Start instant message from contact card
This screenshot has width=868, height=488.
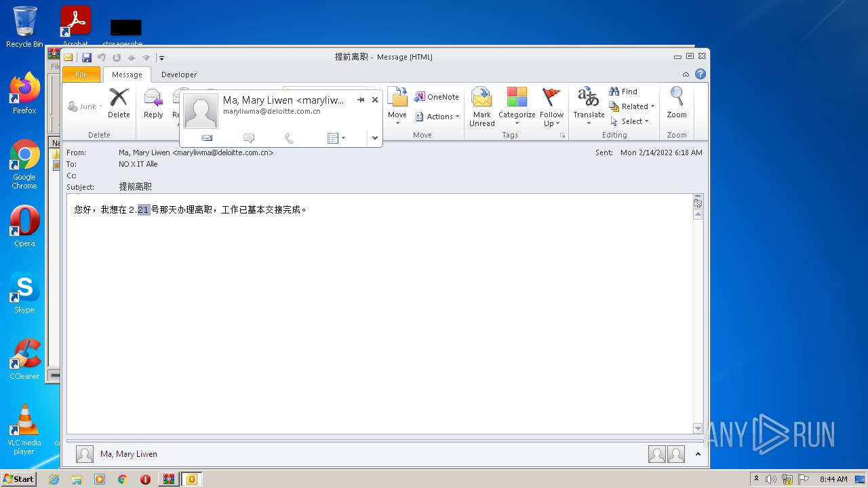pos(248,138)
